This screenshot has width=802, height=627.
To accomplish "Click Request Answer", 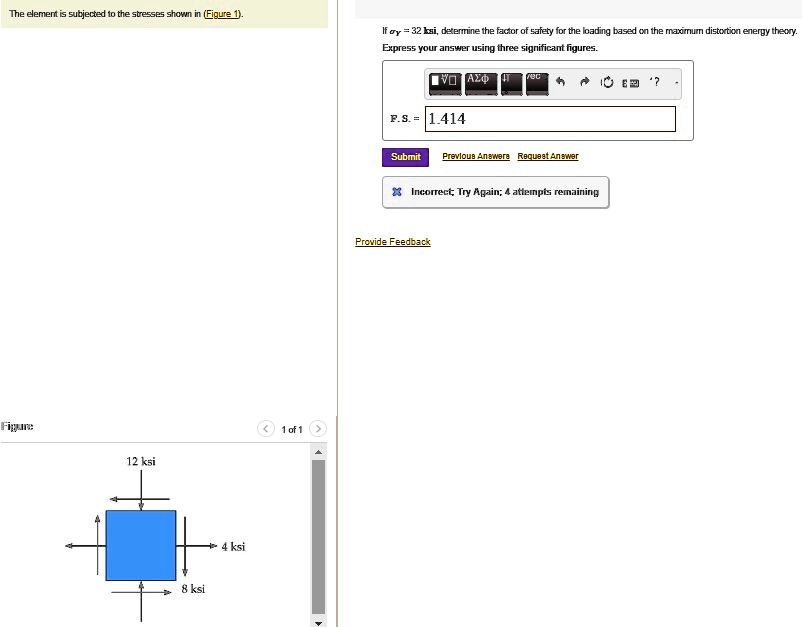I will [x=547, y=156].
